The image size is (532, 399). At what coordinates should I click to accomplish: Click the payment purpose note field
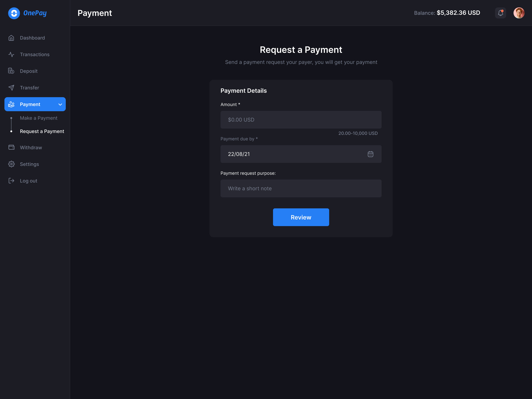pos(301,188)
